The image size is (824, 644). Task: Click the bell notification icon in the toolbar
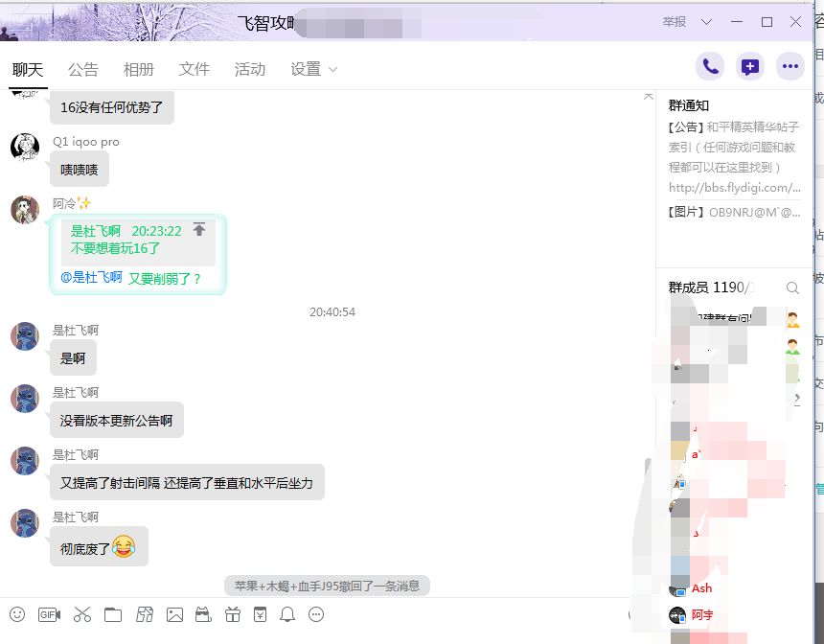click(287, 614)
